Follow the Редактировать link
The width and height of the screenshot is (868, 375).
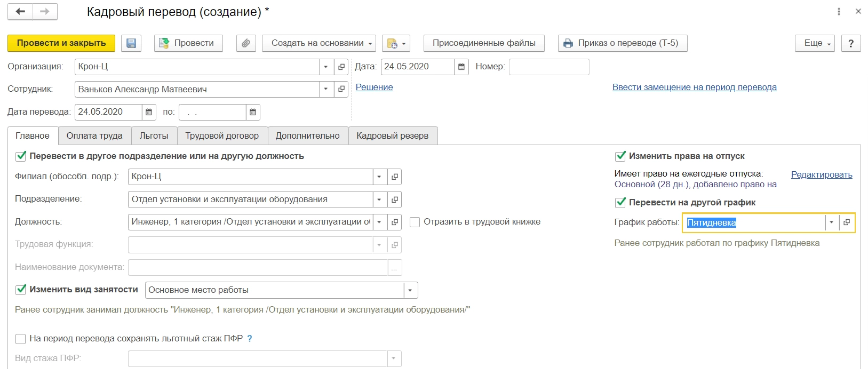[821, 174]
